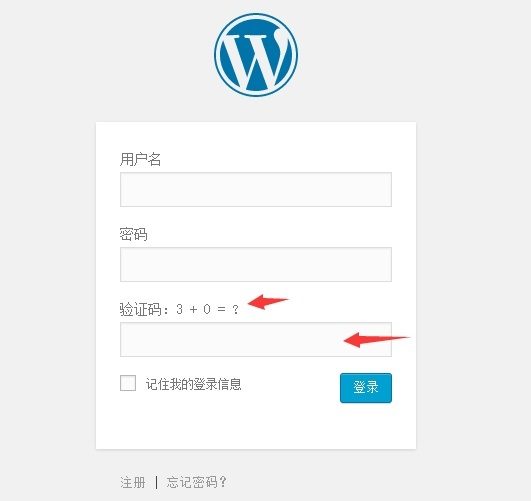Click the question mark in captcha equation

point(235,309)
